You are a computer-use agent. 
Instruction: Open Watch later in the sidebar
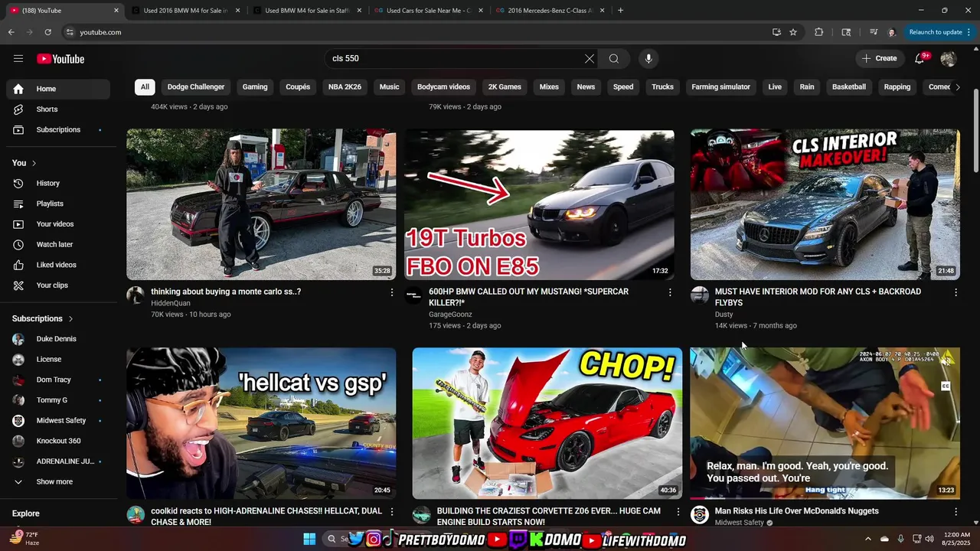(x=58, y=244)
